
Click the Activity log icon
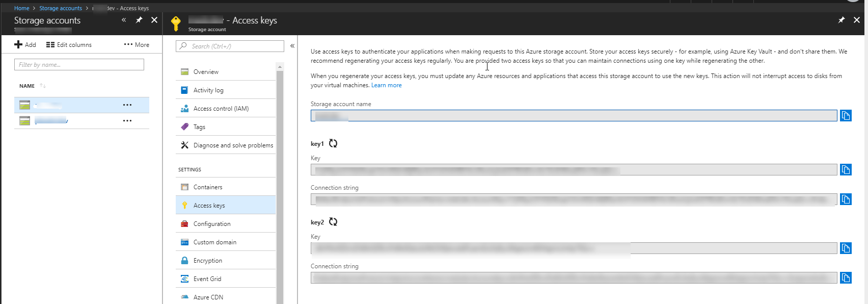(184, 90)
